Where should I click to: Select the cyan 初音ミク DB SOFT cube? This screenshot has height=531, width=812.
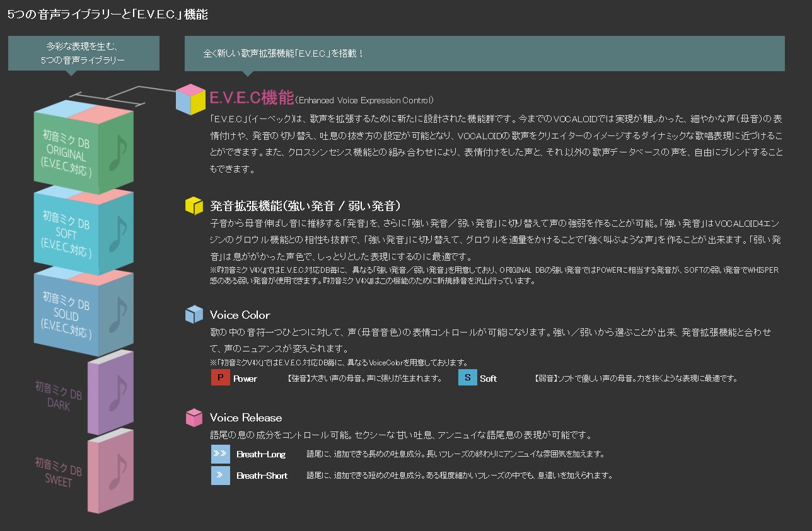point(84,231)
